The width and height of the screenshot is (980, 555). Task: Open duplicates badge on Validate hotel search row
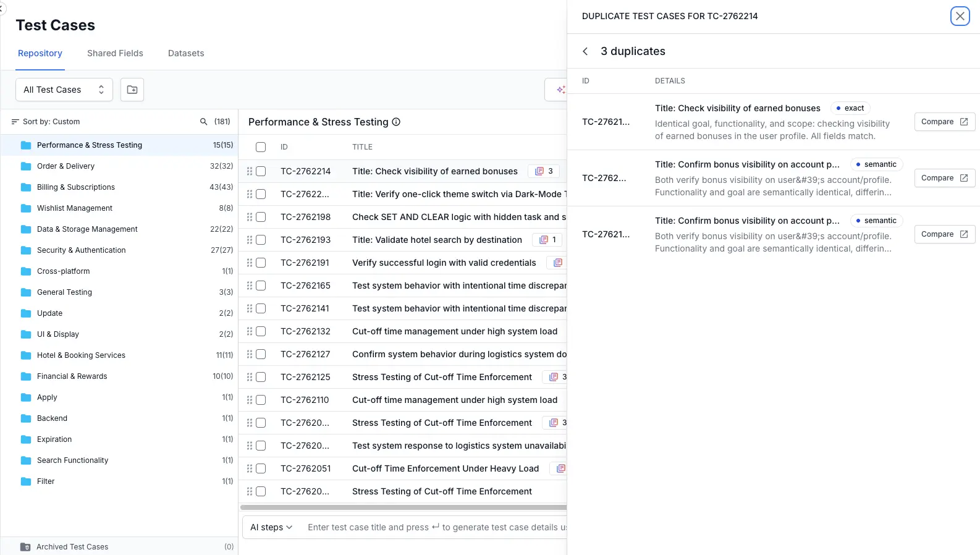coord(547,240)
